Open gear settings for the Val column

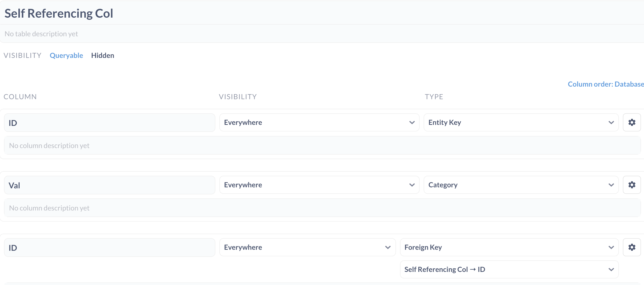pos(632,185)
